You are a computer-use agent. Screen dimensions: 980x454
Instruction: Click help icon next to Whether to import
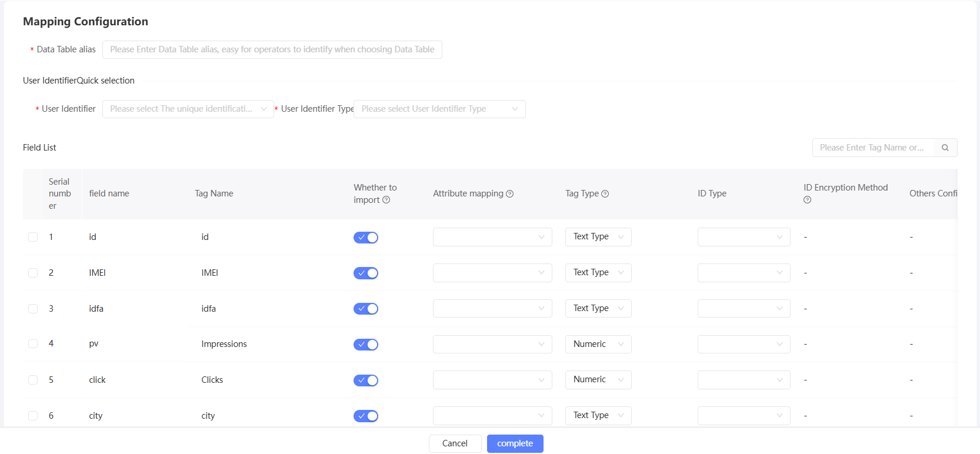pos(386,200)
